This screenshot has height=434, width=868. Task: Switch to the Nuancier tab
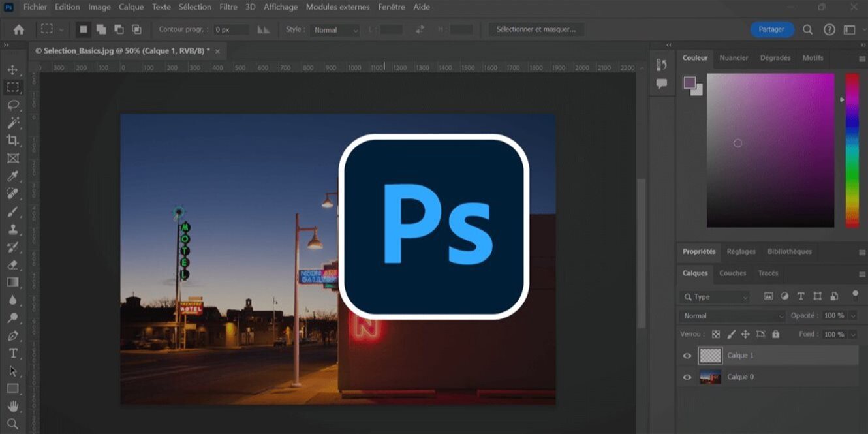(x=734, y=58)
